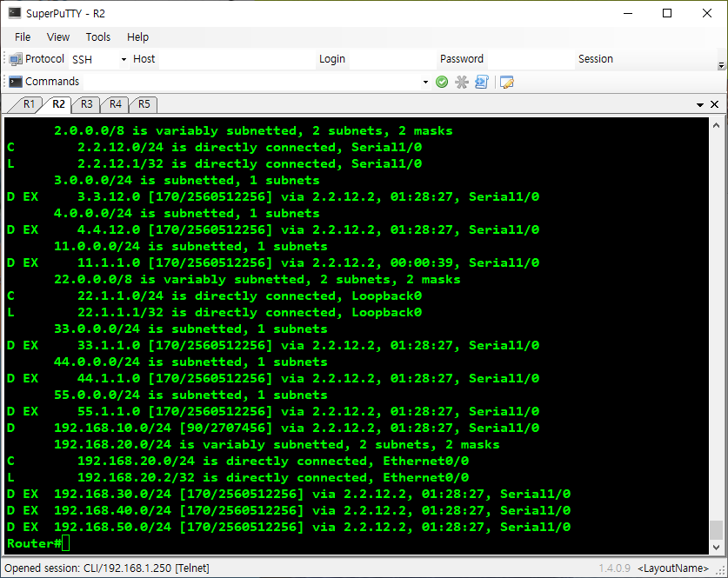Viewport: 728px width, 578px height.
Task: Click the gray asterisk mask icon
Action: click(x=462, y=82)
